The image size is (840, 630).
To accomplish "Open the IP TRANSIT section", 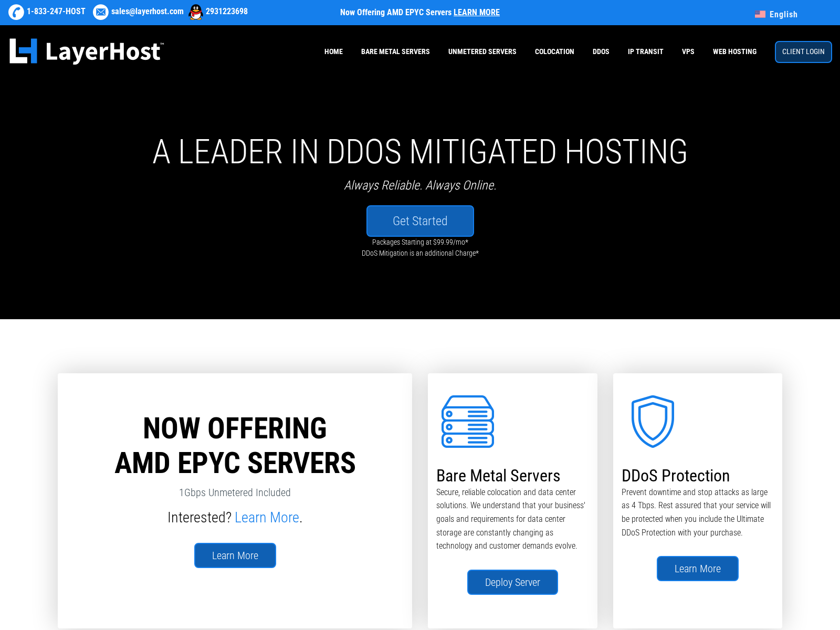I will [645, 51].
